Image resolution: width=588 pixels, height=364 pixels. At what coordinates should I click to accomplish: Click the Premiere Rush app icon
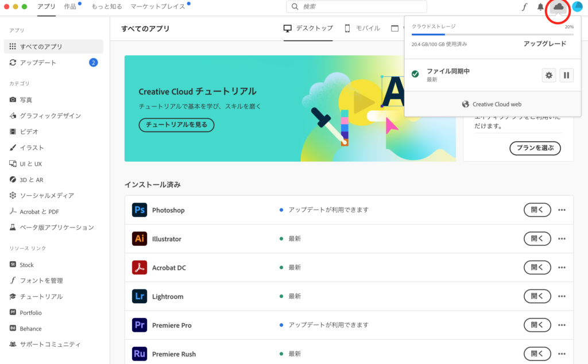click(140, 354)
